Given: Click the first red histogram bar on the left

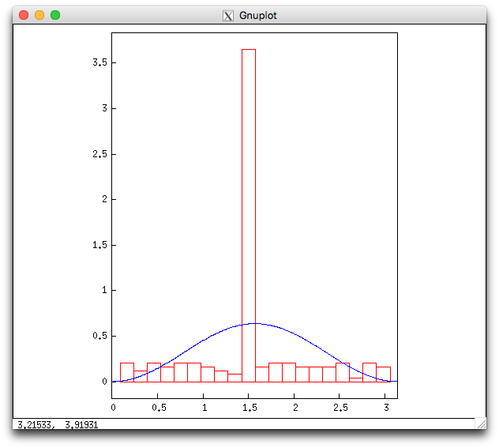Looking at the screenshot, I should [x=127, y=372].
